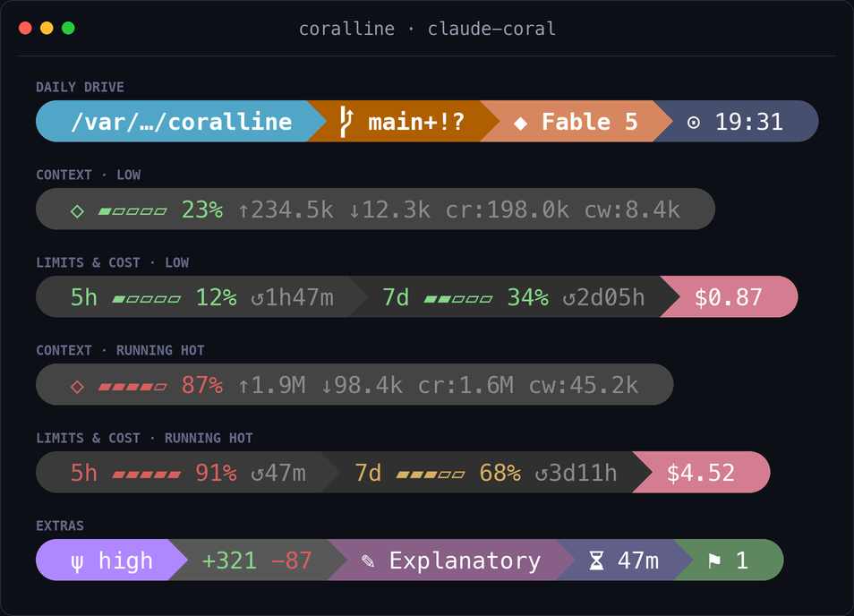Viewport: 854px width, 616px height.
Task: Click the 34% seven-day usage value
Action: click(x=528, y=297)
